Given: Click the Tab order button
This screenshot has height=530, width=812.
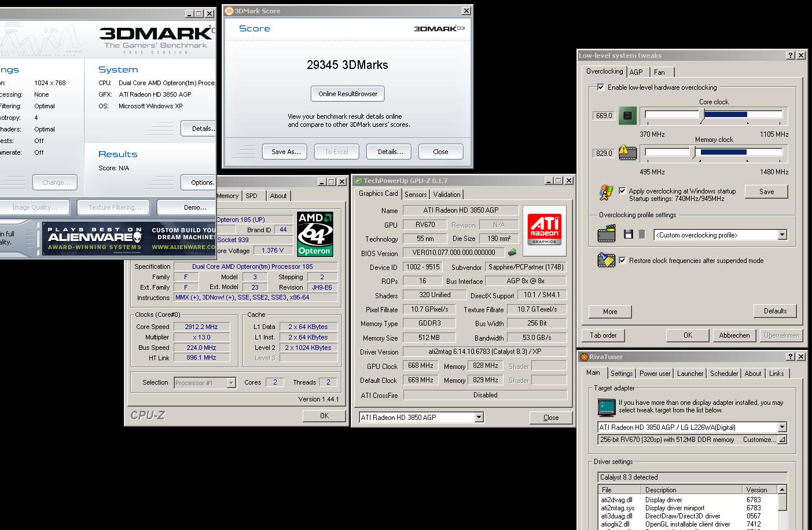Looking at the screenshot, I should click(603, 335).
